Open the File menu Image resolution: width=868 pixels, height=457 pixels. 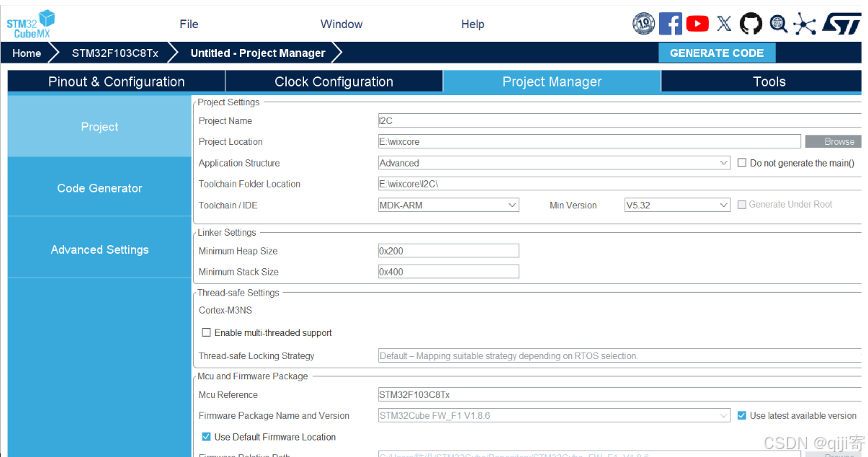click(x=189, y=24)
